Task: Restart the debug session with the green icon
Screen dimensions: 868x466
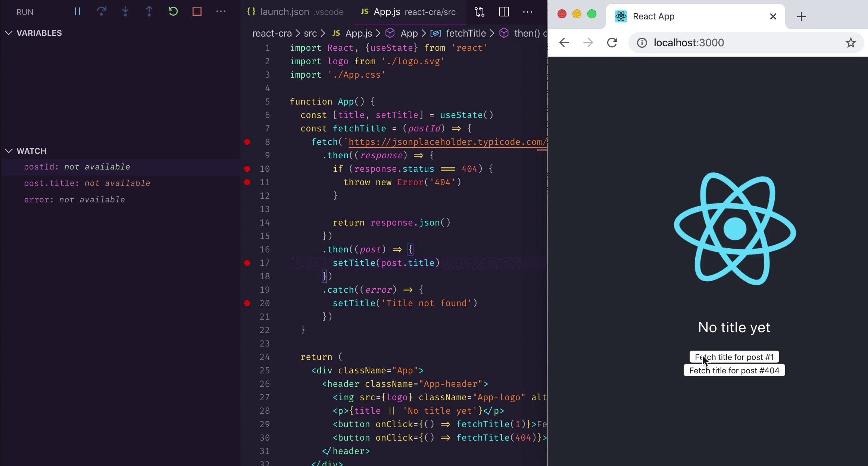Action: coord(173,12)
